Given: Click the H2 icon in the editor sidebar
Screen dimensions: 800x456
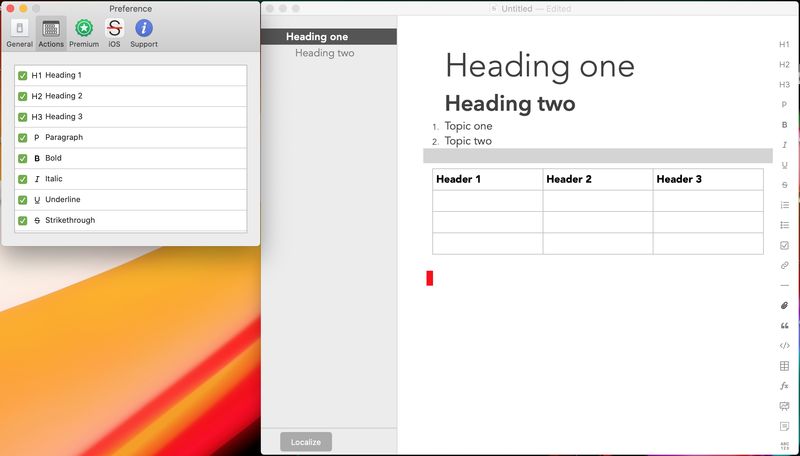Looking at the screenshot, I should coord(784,64).
